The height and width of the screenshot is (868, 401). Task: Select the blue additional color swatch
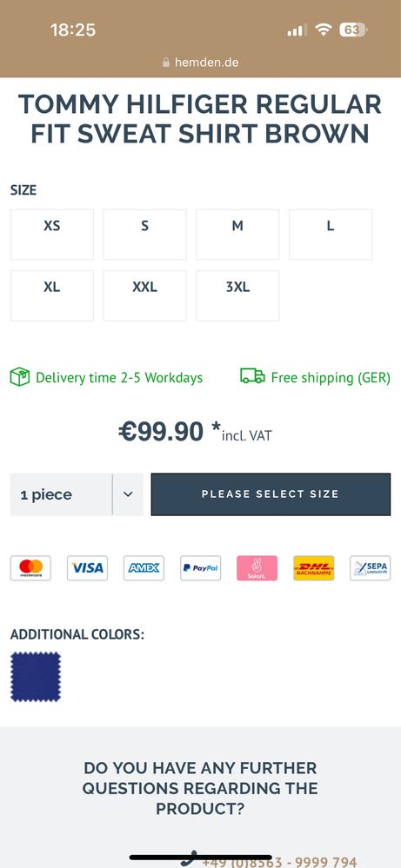pyautogui.click(x=36, y=677)
